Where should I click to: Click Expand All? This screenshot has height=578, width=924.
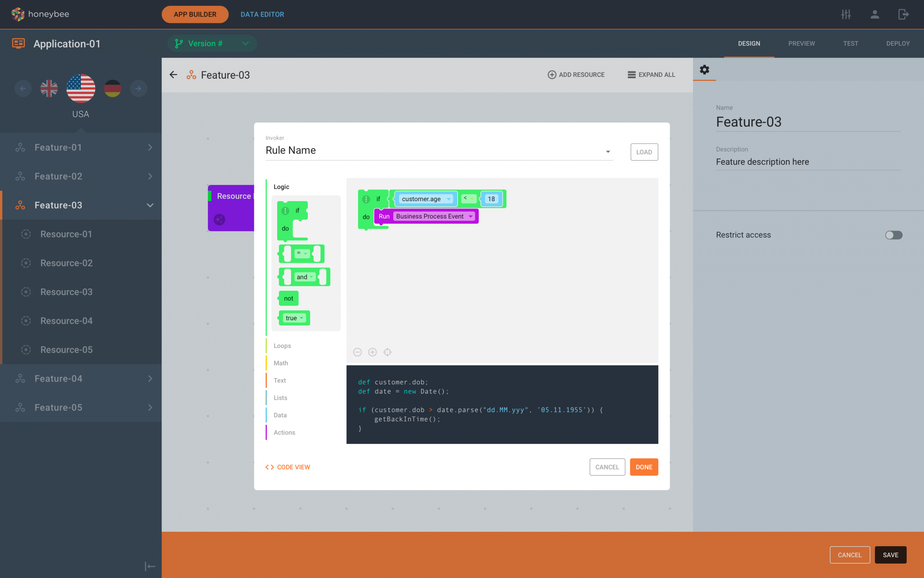pyautogui.click(x=650, y=75)
